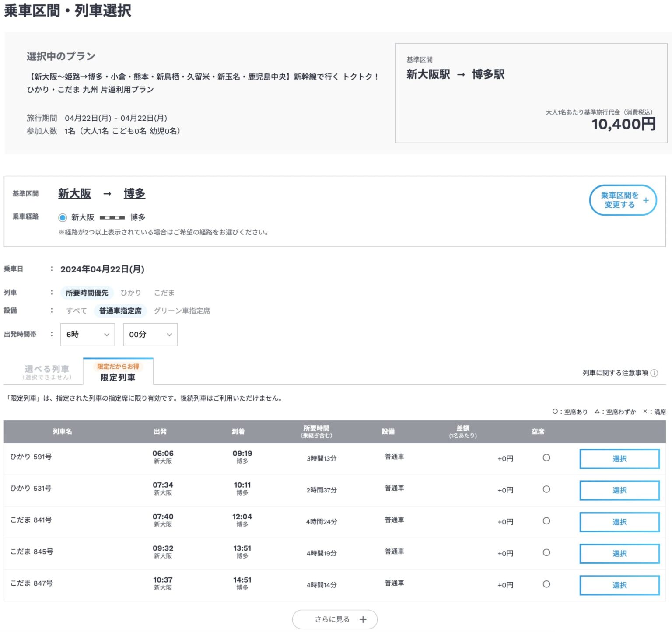This screenshot has height=632, width=672.
Task: Click the plus icon in さらに見る
Action: (x=363, y=619)
